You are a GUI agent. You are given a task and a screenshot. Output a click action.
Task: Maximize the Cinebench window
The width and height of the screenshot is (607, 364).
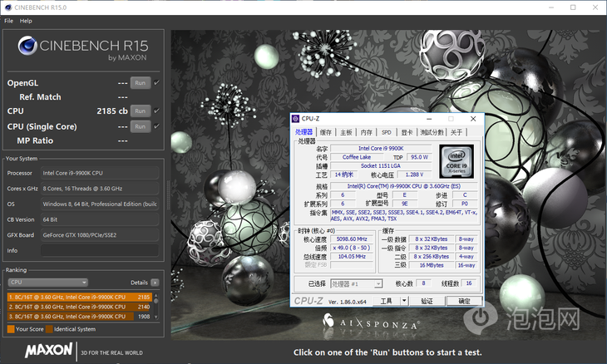[x=573, y=7]
